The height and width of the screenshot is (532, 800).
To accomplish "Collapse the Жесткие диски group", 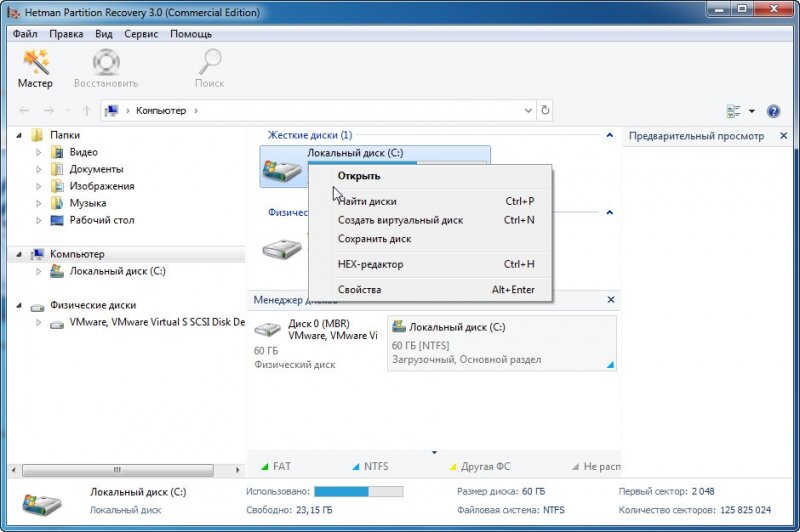I will click(x=609, y=135).
